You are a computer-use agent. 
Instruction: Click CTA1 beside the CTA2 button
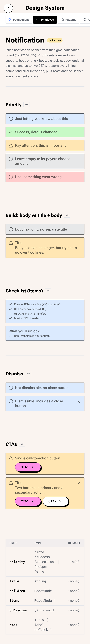click(x=28, y=501)
